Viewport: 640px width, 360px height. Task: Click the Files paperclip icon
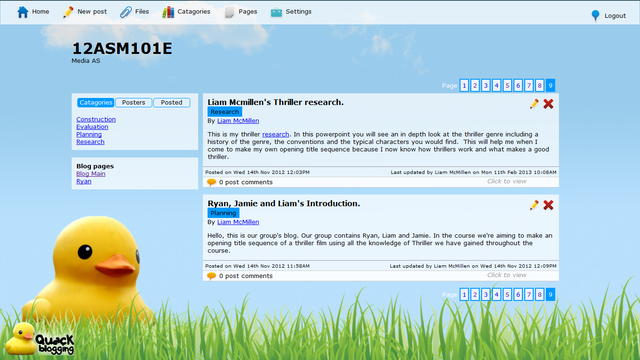tap(126, 12)
